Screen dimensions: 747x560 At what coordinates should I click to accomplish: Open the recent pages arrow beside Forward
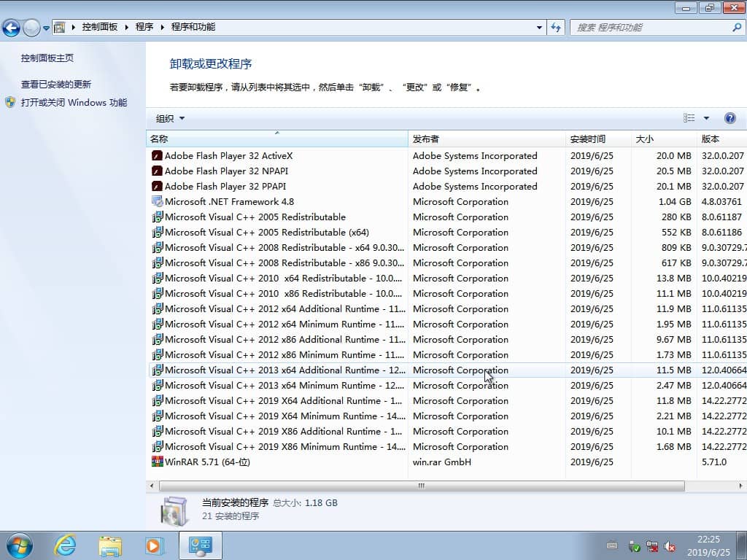point(46,28)
